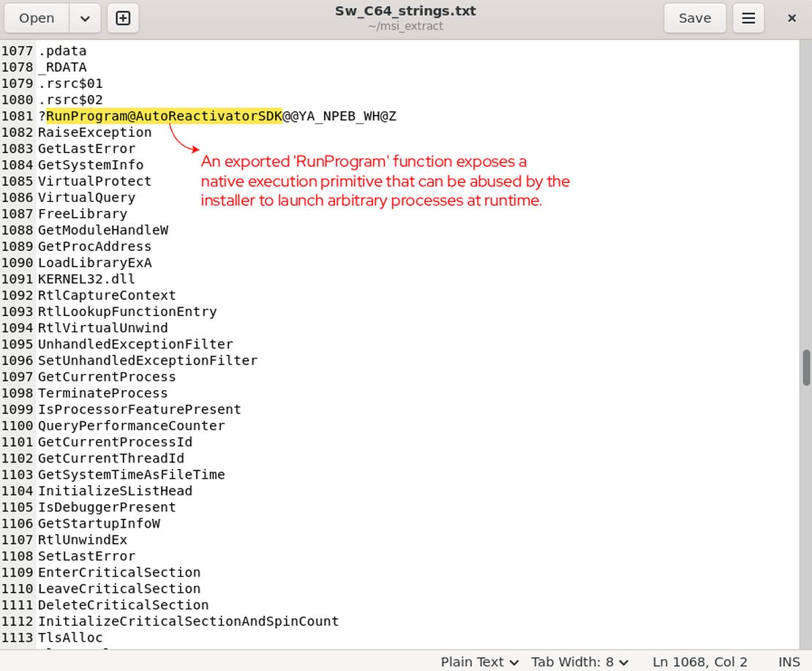Click line number 1091 showing KERNEL32.dll
Viewport: 812px width, 671px height.
[18, 279]
